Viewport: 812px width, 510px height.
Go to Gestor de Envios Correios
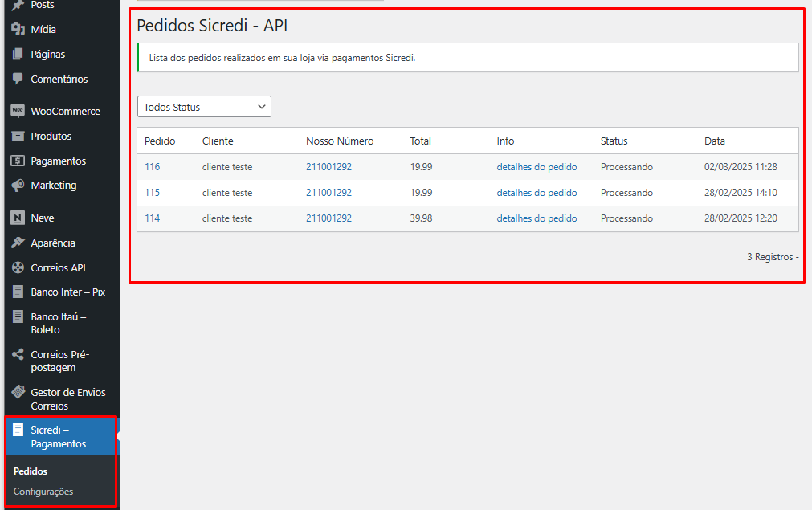pos(67,399)
